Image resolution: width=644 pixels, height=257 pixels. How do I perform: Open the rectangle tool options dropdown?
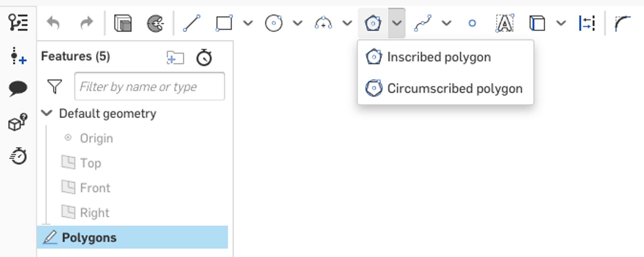248,23
